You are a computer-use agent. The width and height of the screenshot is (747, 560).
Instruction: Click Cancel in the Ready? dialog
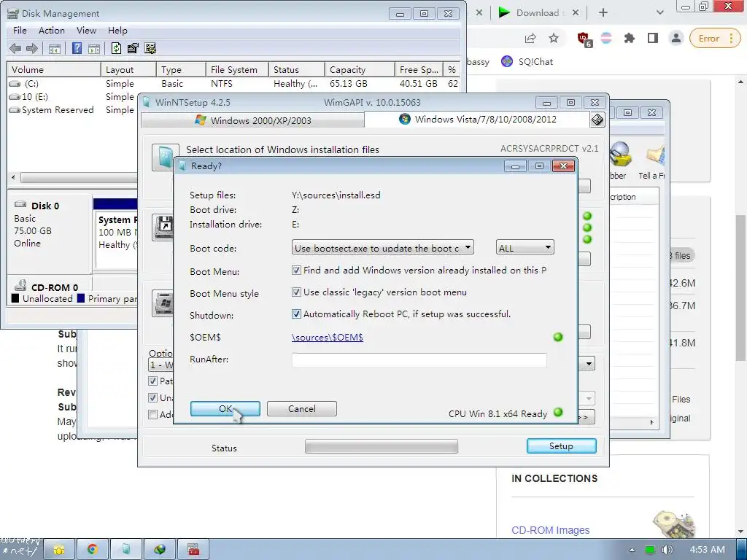(x=301, y=408)
